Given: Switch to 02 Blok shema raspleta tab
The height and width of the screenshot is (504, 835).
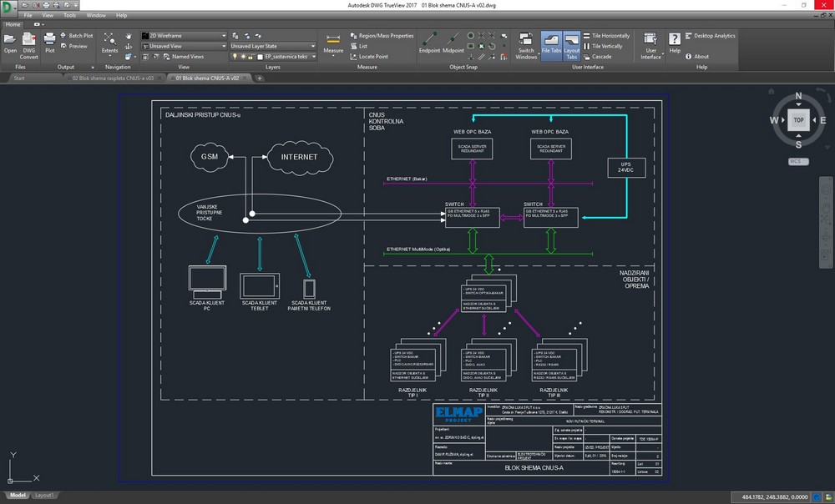Looking at the screenshot, I should click(113, 78).
